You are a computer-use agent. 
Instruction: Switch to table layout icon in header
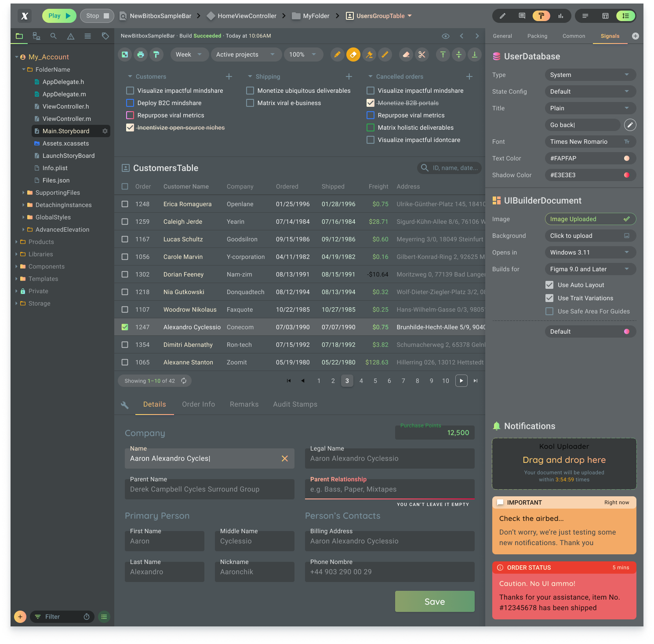606,16
